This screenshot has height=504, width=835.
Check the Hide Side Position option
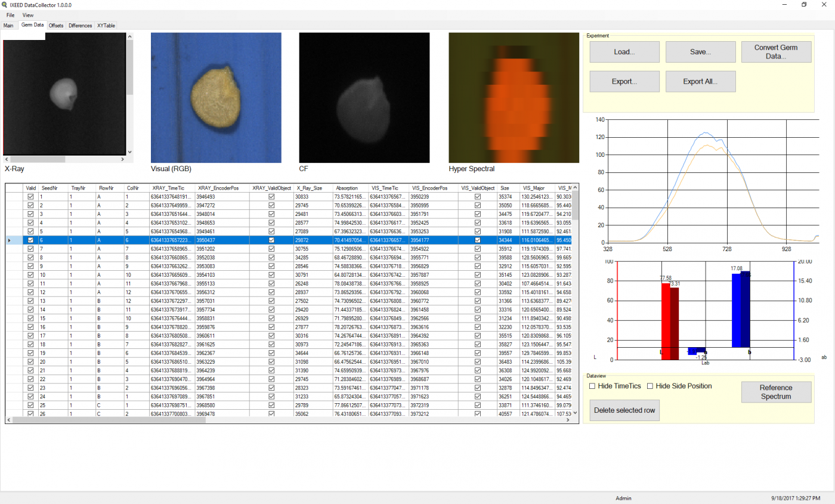(650, 386)
